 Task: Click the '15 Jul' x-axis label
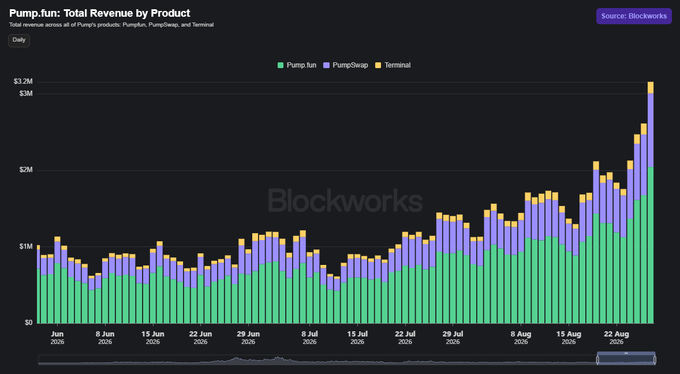click(x=357, y=334)
